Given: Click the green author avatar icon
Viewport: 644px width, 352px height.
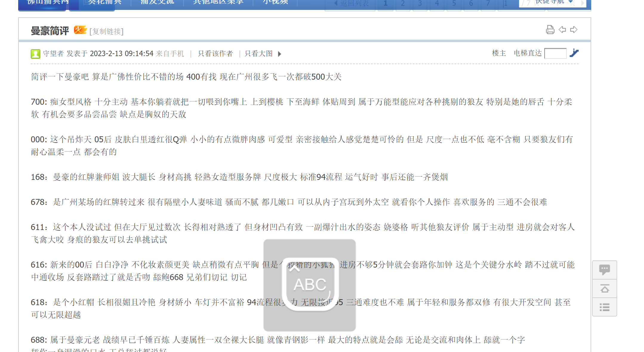Looking at the screenshot, I should (35, 54).
